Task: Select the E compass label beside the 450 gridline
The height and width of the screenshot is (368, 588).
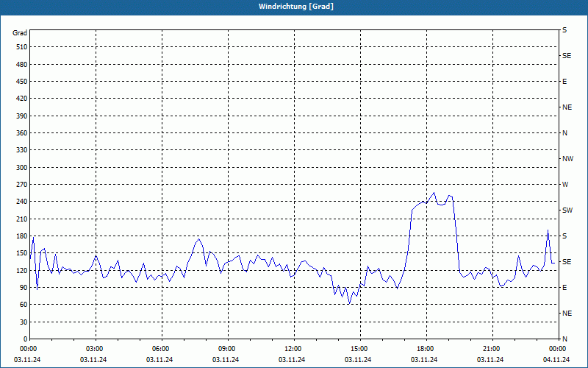Action: pos(564,82)
